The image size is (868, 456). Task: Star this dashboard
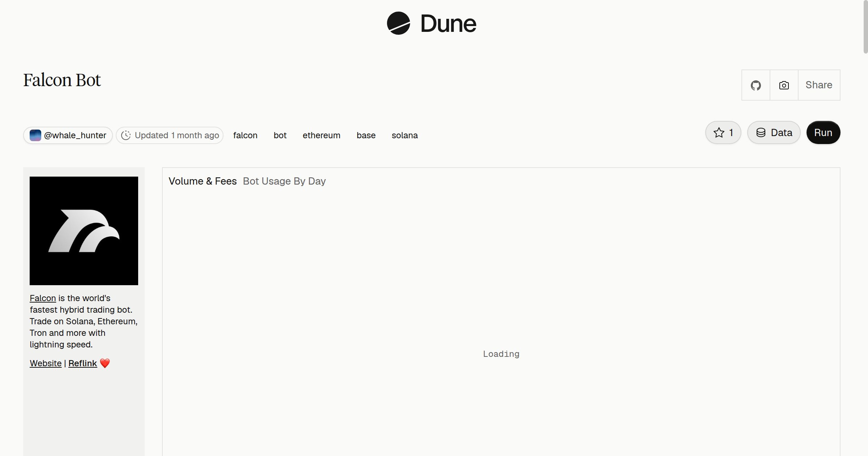click(723, 132)
